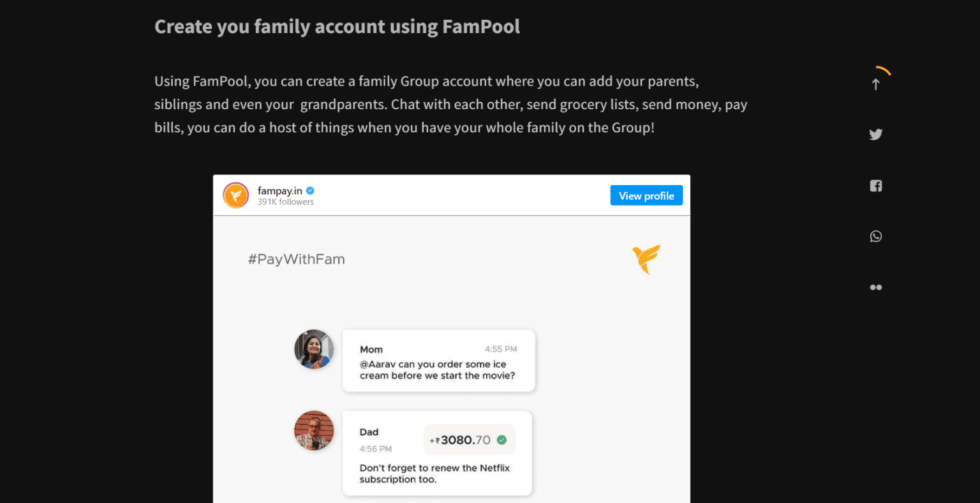Viewport: 980px width, 503px height.
Task: Select the ₹3080.70 payment chip
Action: point(469,439)
